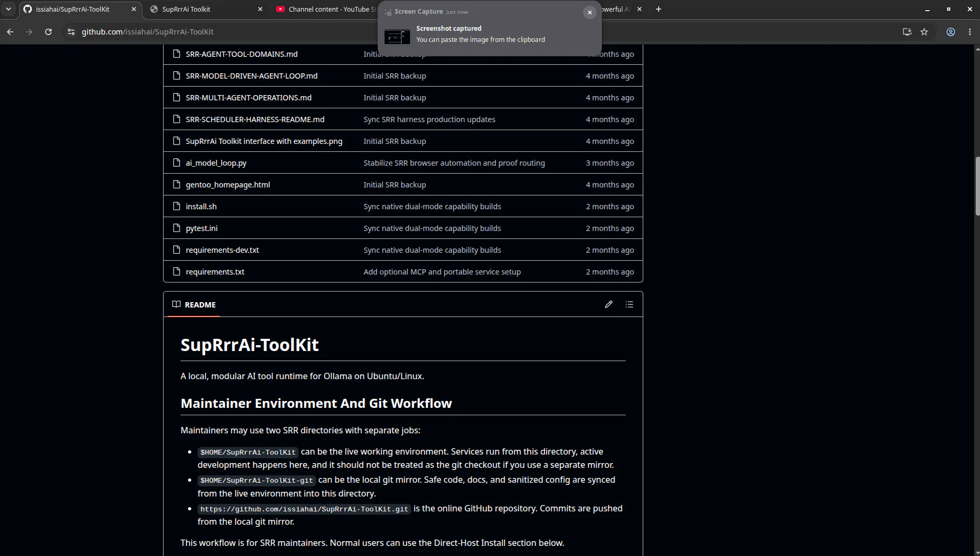Open ai_model_loop.py file
The height and width of the screenshot is (556, 980).
(x=216, y=163)
